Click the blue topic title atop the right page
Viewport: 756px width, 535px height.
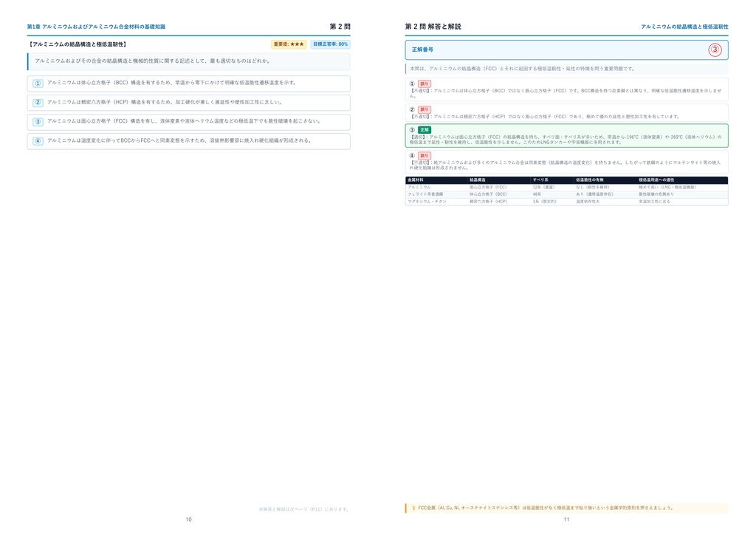(x=684, y=27)
